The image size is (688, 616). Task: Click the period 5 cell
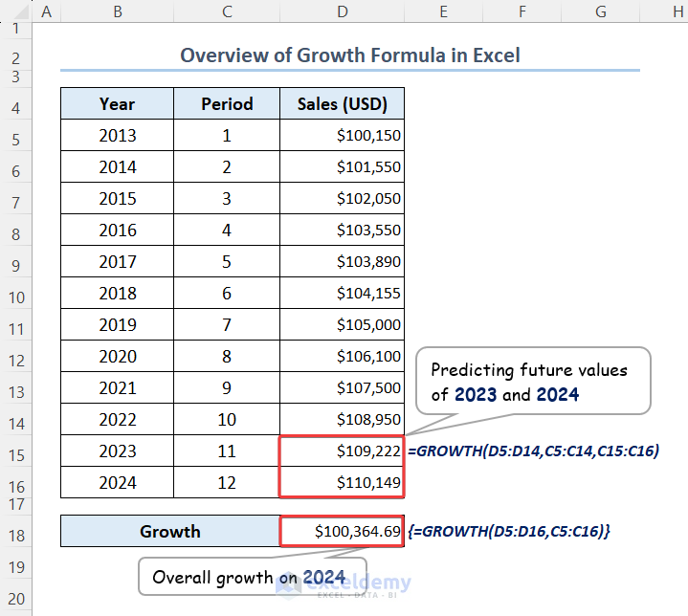point(227,261)
